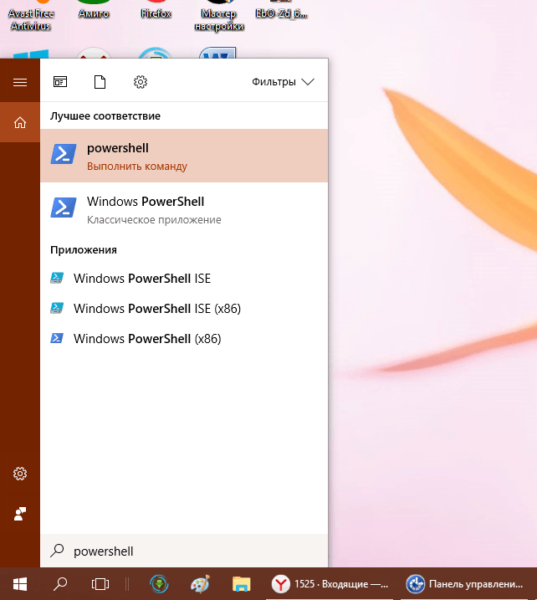Open Амиго desktop shortcut

tap(94, 10)
